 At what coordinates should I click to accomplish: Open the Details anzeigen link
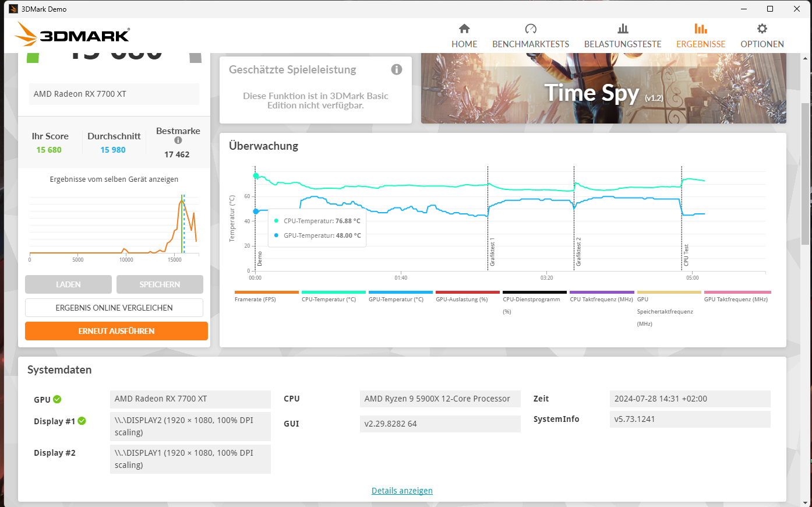402,491
